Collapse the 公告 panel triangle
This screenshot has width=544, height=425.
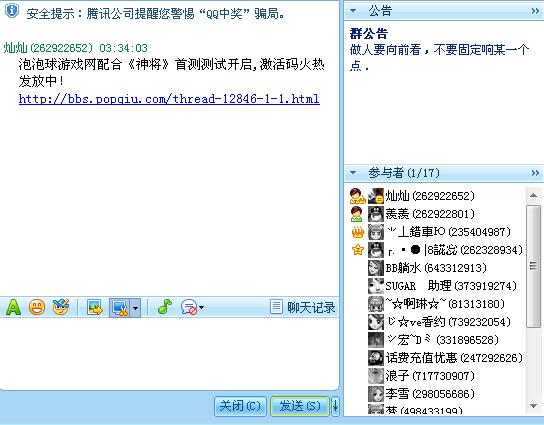(353, 11)
